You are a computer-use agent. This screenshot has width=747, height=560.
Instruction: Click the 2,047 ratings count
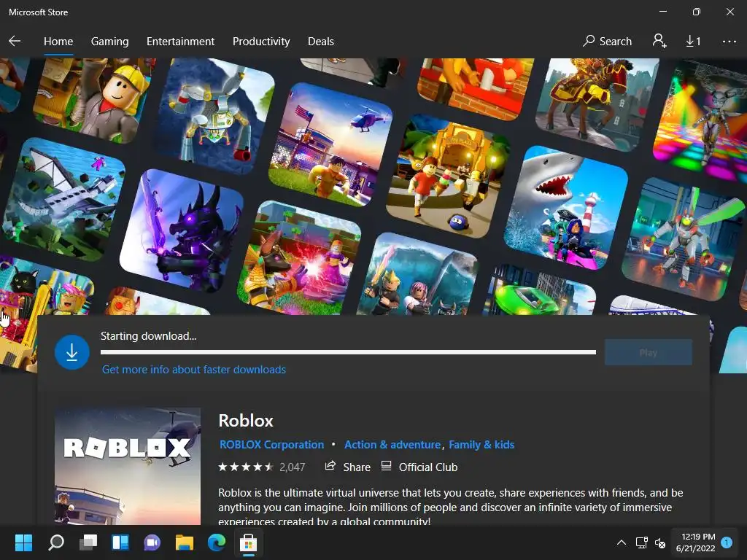(x=292, y=467)
